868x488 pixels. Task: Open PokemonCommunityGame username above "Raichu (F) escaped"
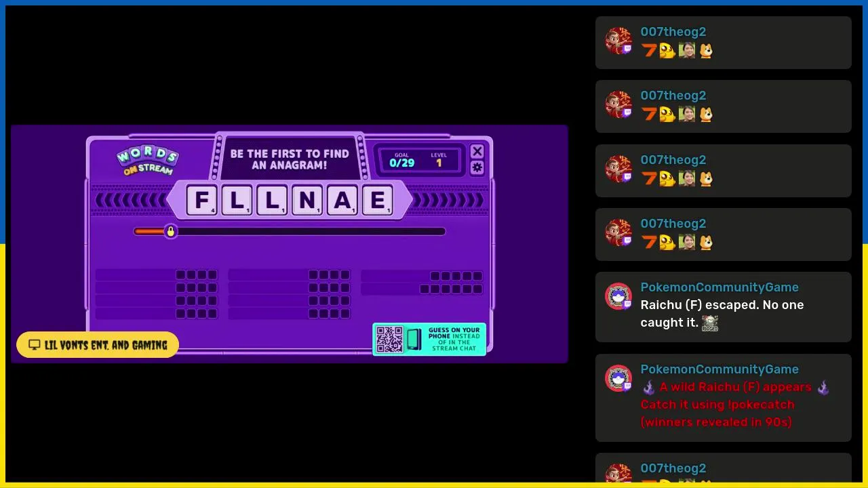[719, 287]
